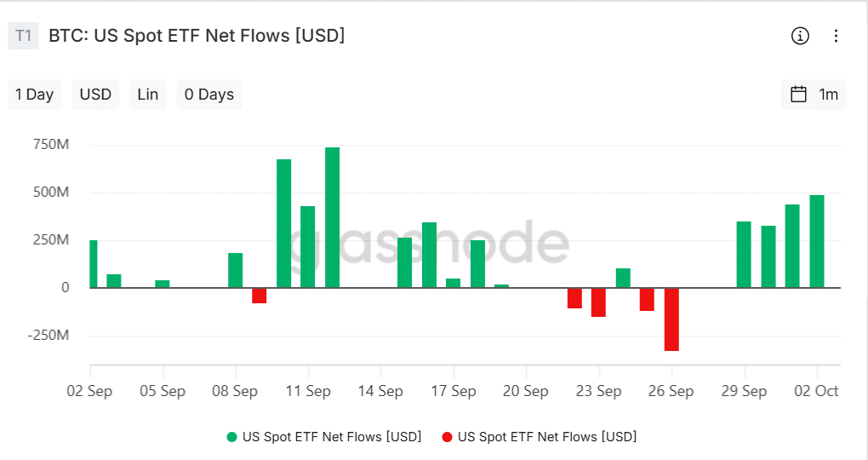868x460 pixels.
Task: Click the last green bar at 02 Oct
Action: coord(817,242)
